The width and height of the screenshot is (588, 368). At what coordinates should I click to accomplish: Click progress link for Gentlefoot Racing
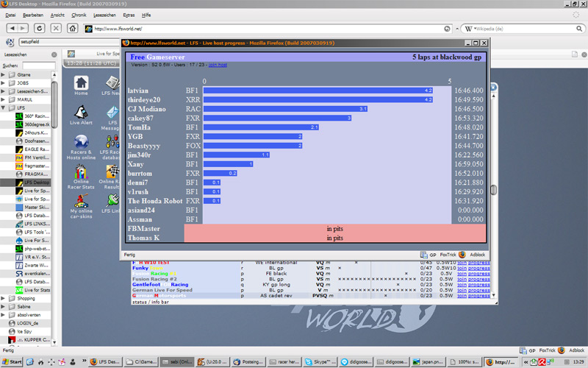click(479, 285)
